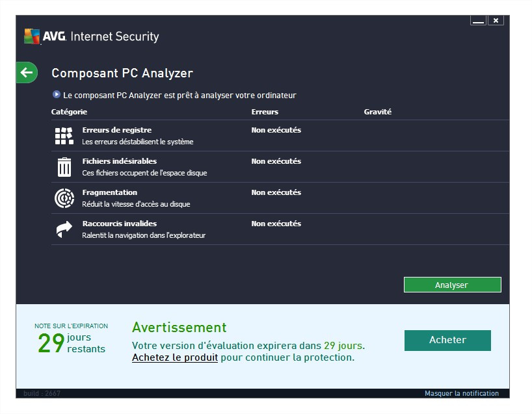The width and height of the screenshot is (532, 414).
Task: Select the "Raccourcis invalides" row title
Action: [x=119, y=224]
